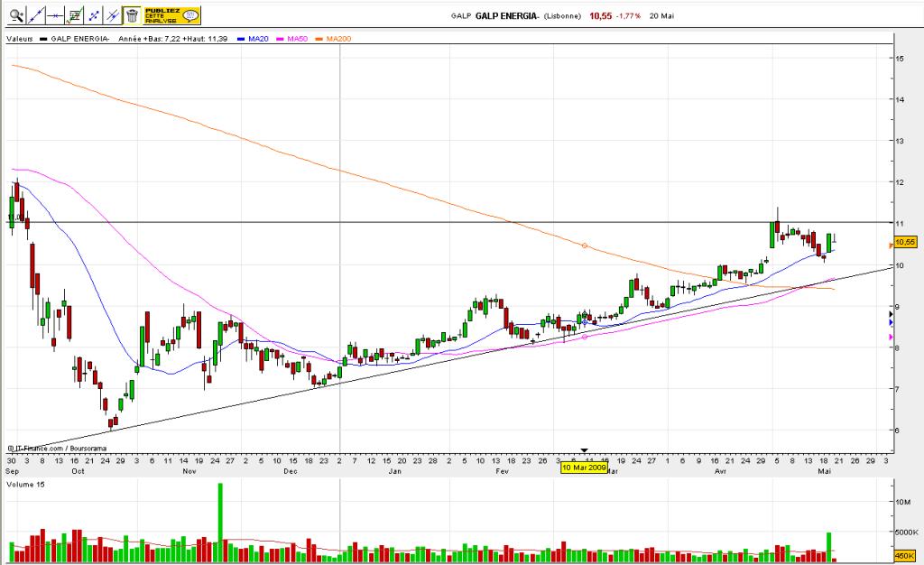This screenshot has width=924, height=565.
Task: Click the MA50 legend label
Action: [297, 39]
